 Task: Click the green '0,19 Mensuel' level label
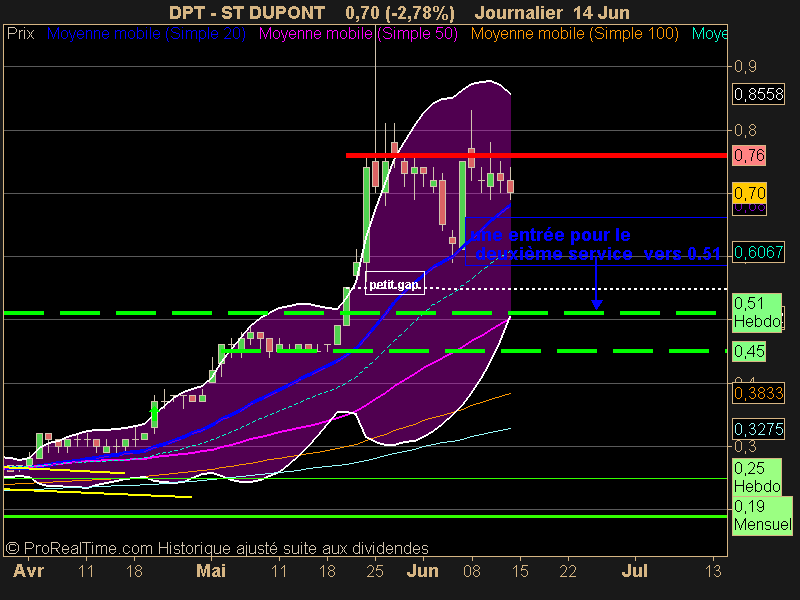point(762,515)
